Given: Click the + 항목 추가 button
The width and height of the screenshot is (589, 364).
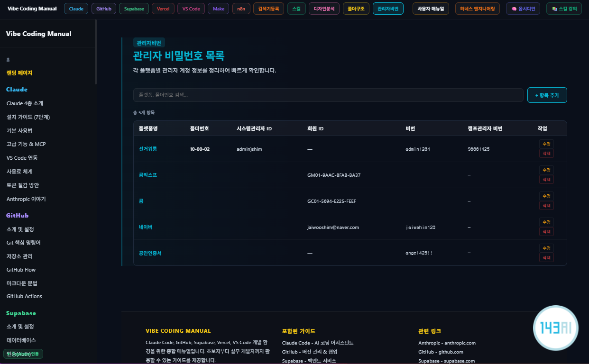Looking at the screenshot, I should (x=547, y=95).
